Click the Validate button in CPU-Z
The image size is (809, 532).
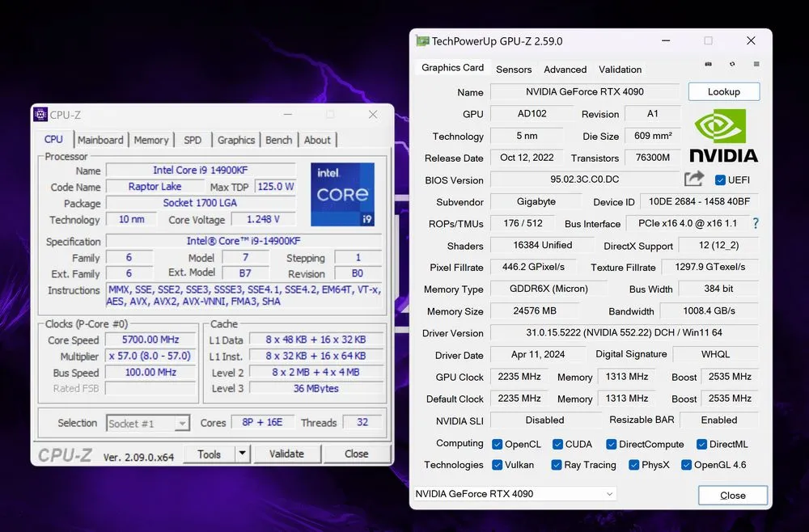[x=286, y=454]
